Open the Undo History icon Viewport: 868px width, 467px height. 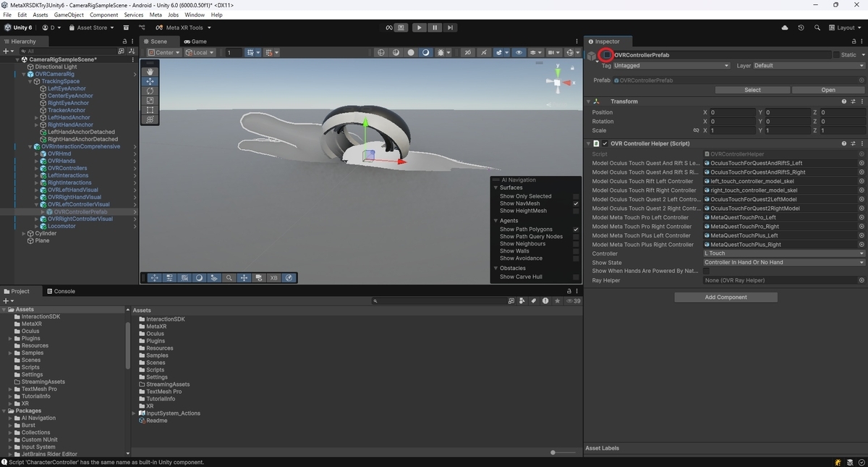pyautogui.click(x=801, y=28)
